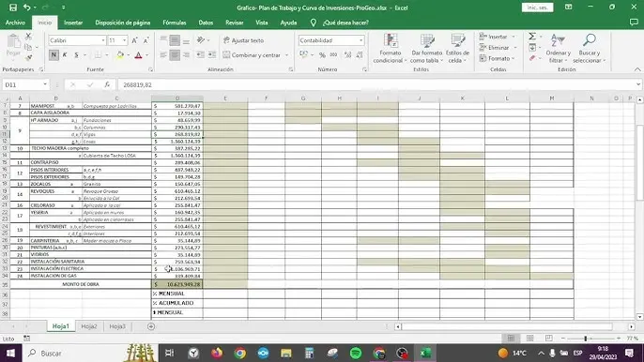Screen dimensions: 644x362
Task: Open the font size dropdown showing 11
Action: [125, 40]
